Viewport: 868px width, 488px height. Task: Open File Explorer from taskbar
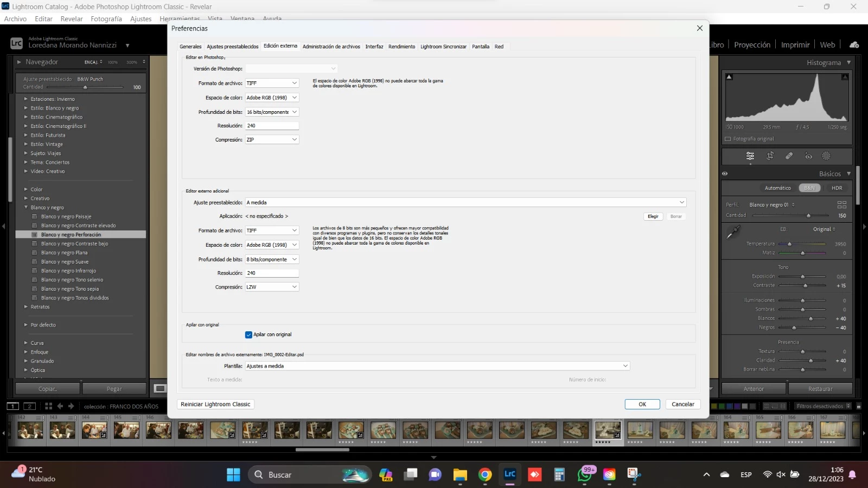[x=460, y=474]
